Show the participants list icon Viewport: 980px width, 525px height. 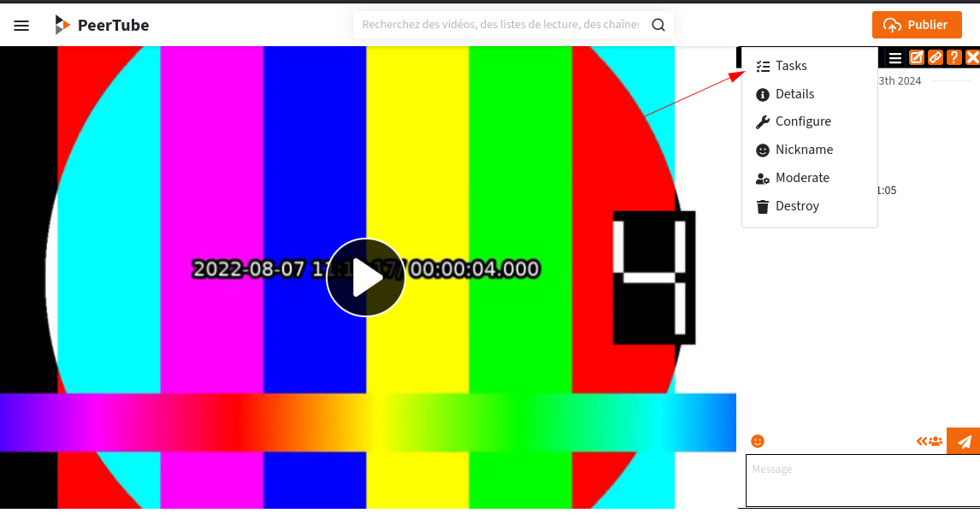[x=930, y=441]
